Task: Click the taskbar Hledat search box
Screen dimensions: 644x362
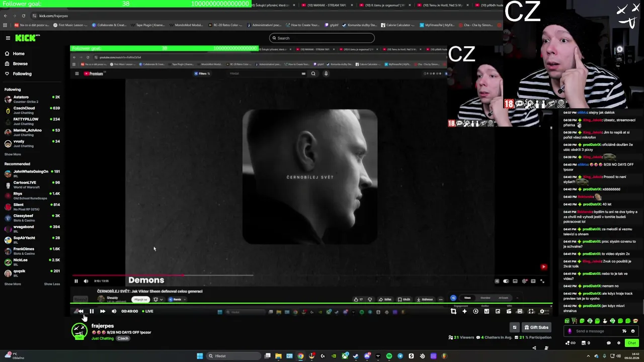Action: (233, 356)
